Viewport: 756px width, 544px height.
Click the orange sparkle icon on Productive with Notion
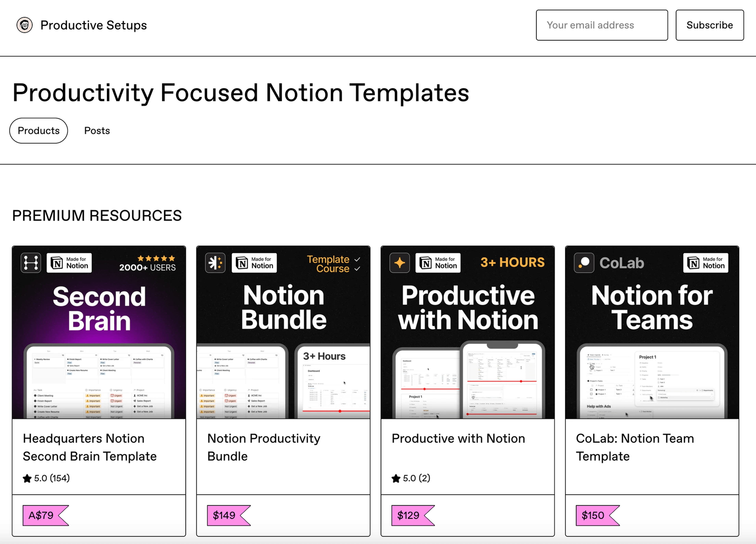400,263
